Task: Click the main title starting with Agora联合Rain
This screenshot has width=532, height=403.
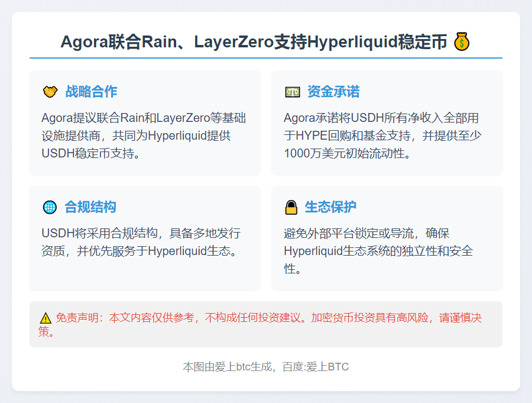Action: [254, 42]
